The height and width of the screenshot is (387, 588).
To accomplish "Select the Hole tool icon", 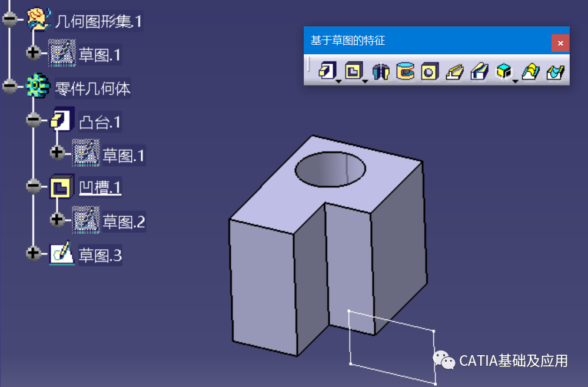I will 429,71.
